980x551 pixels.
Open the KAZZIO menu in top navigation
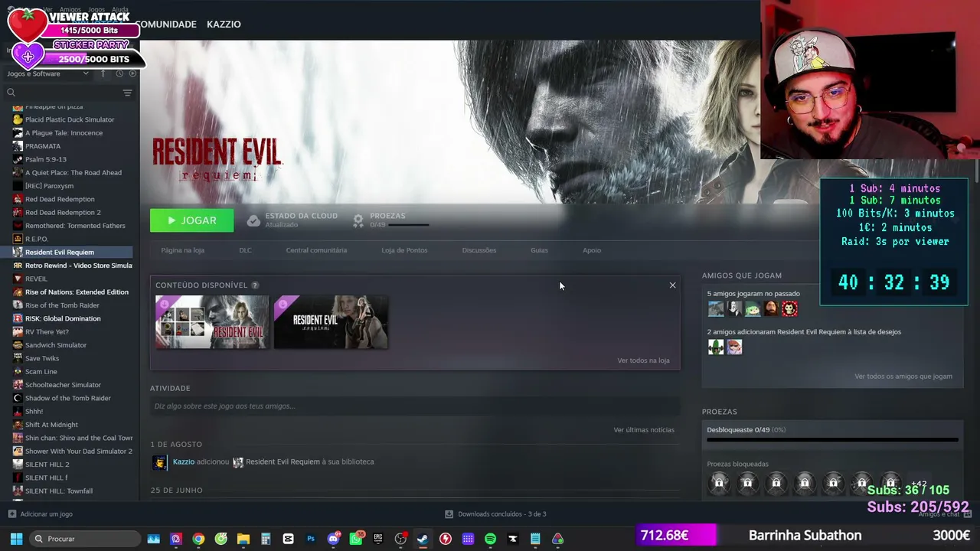(x=224, y=24)
